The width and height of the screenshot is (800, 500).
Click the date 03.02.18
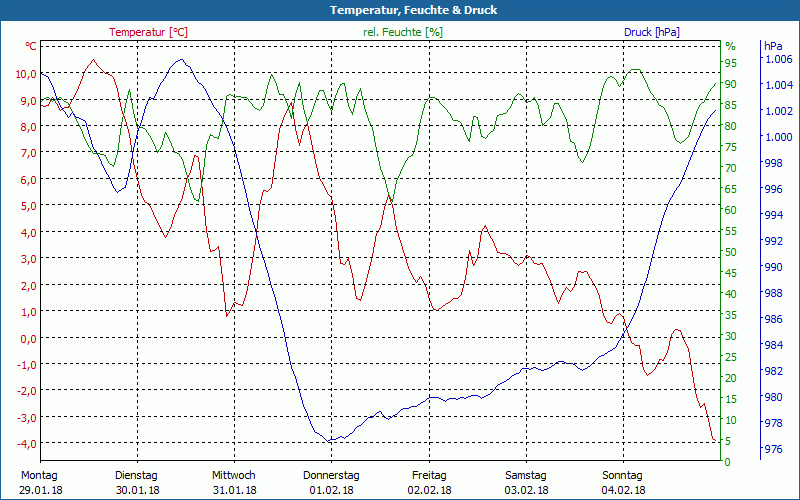[526, 490]
